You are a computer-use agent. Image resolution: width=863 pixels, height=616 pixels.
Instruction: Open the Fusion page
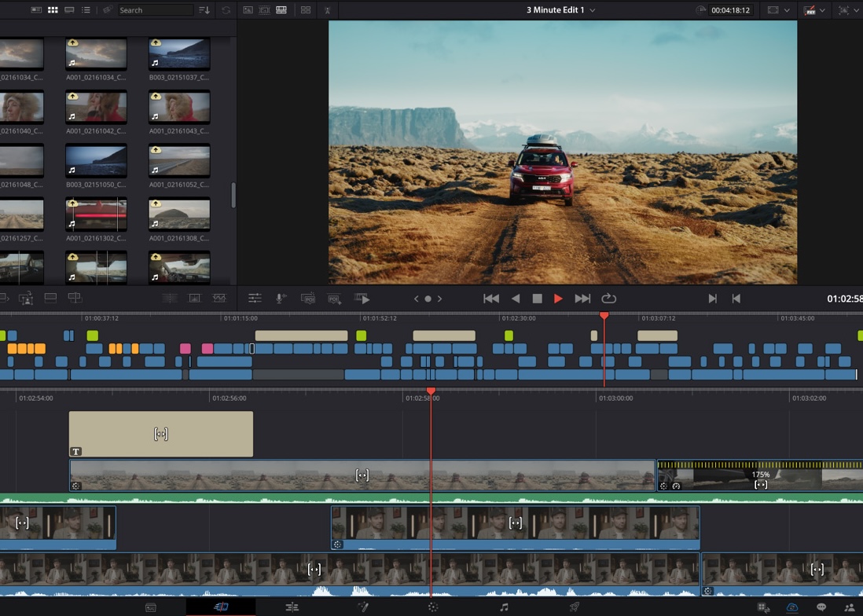tap(363, 607)
